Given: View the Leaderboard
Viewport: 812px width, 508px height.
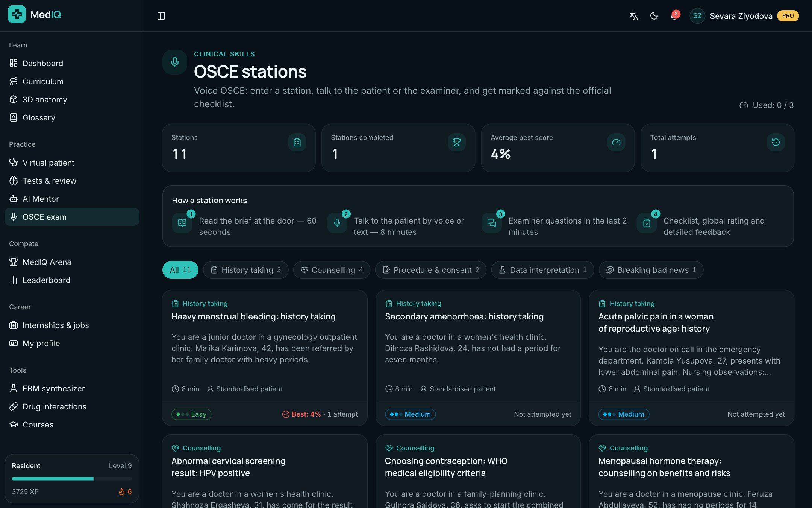Looking at the screenshot, I should click(x=72, y=280).
